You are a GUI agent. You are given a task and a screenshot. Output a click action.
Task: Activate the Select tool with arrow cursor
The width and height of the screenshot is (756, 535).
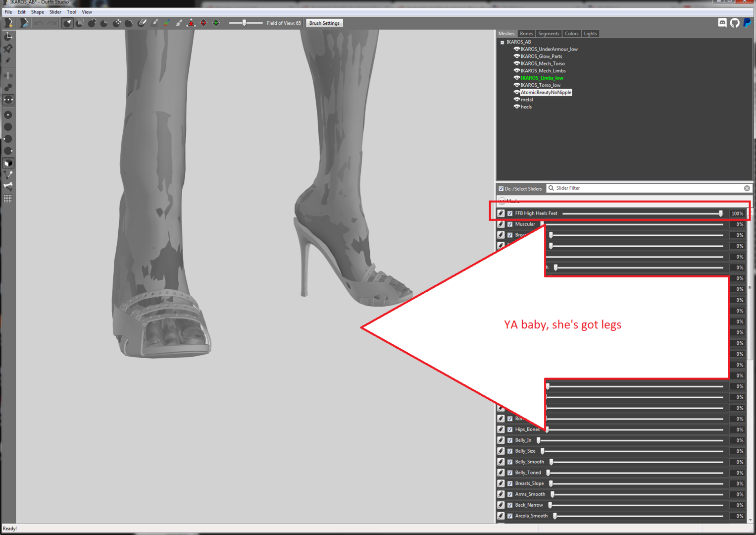tap(67, 23)
